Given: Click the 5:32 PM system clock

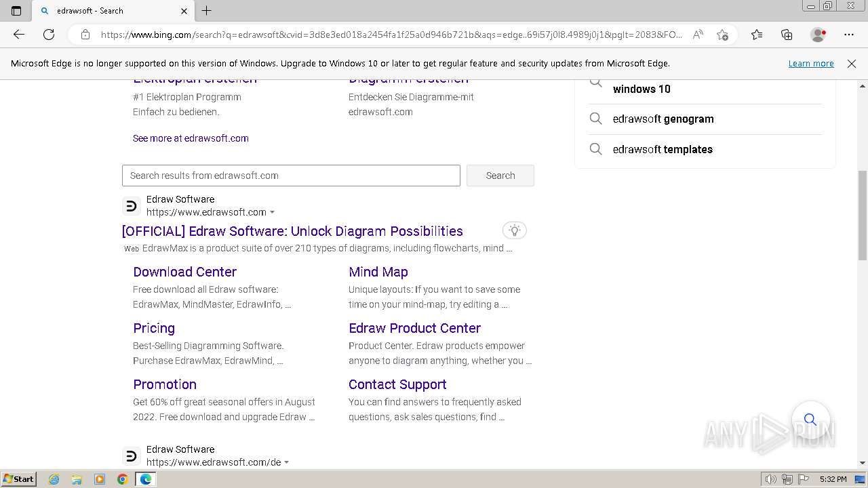Looking at the screenshot, I should point(833,479).
